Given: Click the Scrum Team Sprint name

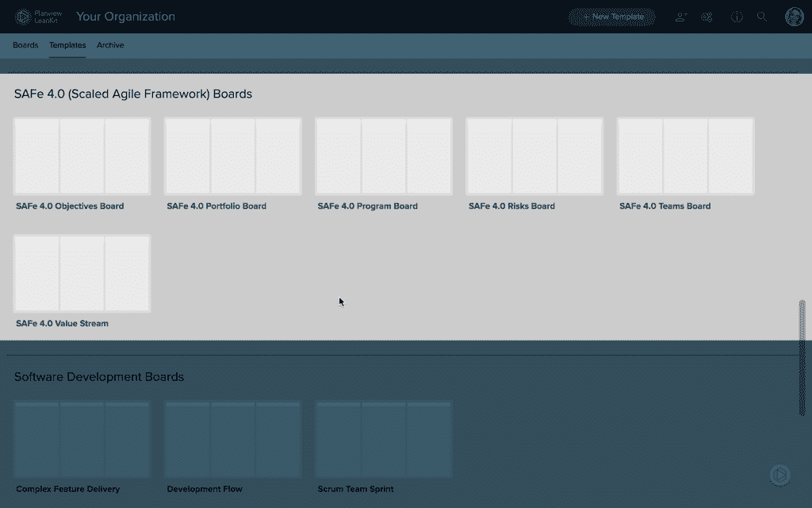Looking at the screenshot, I should point(356,489).
